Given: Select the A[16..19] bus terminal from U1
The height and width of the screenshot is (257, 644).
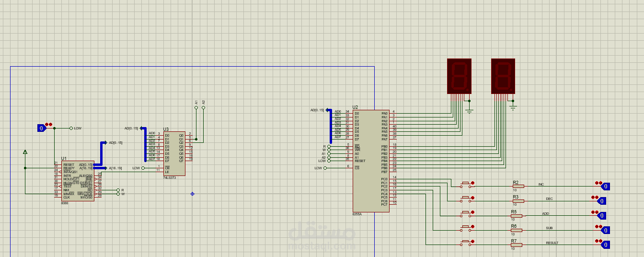Looking at the screenshot, I should coord(104,168).
